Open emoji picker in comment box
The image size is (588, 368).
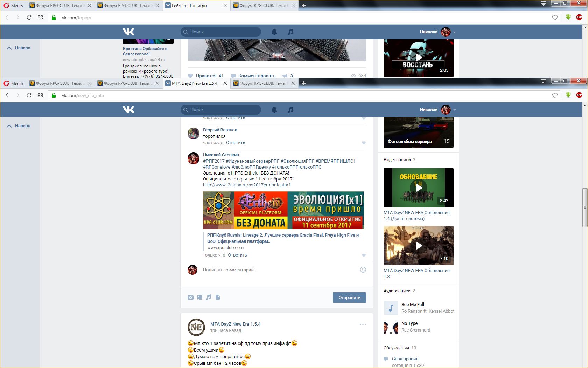[363, 270]
